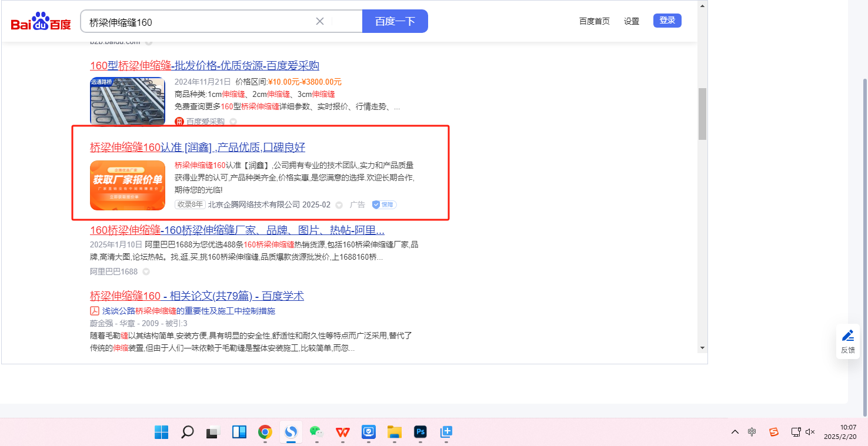Click the page vertical scrollbar thumb

tap(702, 114)
